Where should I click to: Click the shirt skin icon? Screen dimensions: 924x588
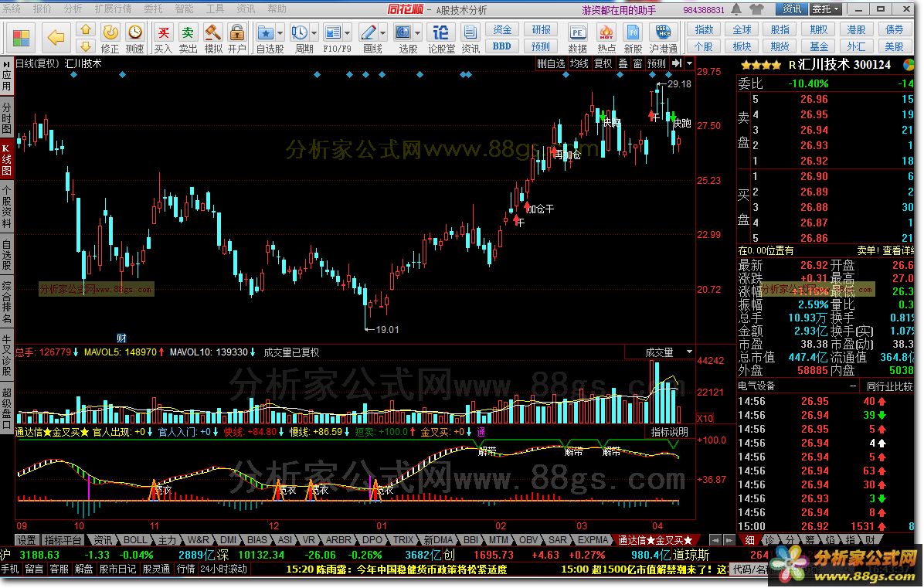pos(756,9)
